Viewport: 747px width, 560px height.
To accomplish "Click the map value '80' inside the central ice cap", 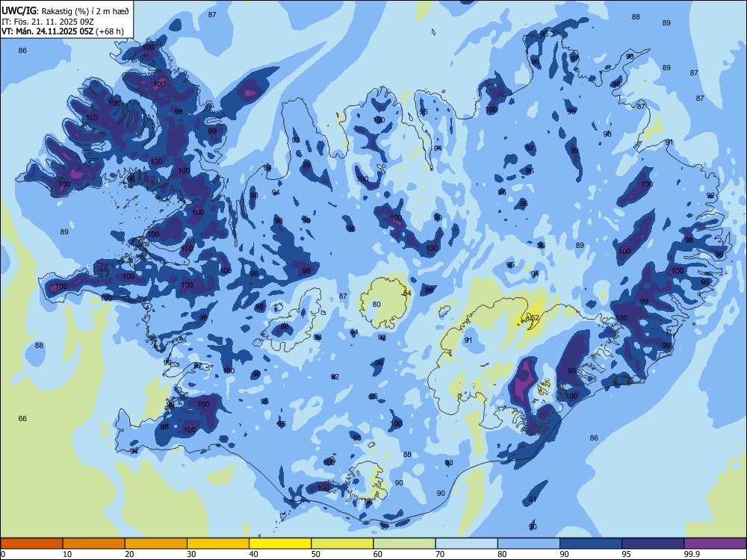I will click(376, 305).
